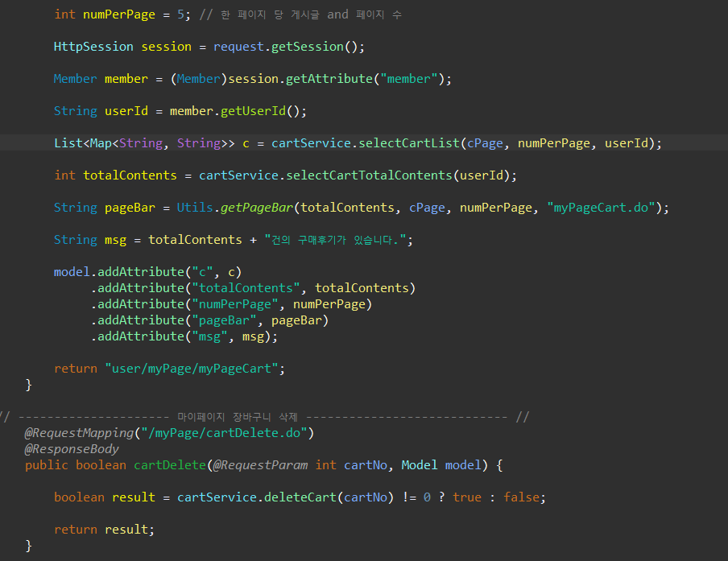This screenshot has width=728, height=561.
Task: Click the selectCartList method name
Action: click(x=409, y=143)
